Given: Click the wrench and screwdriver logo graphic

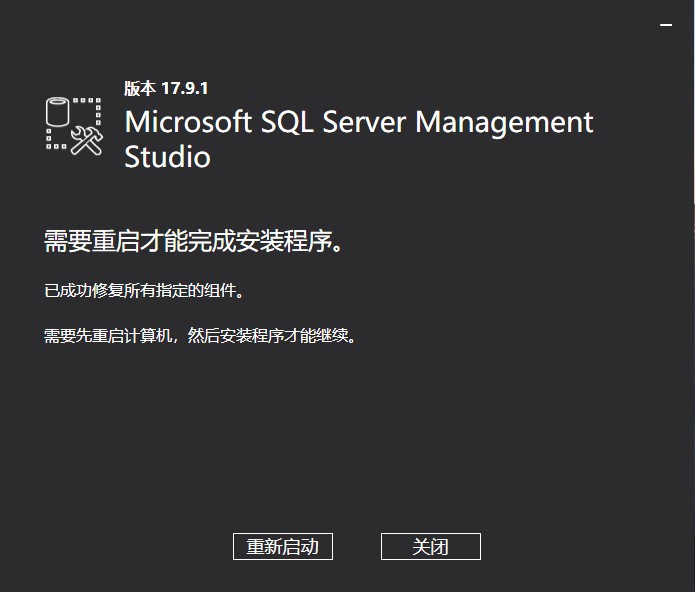Looking at the screenshot, I should point(88,139).
